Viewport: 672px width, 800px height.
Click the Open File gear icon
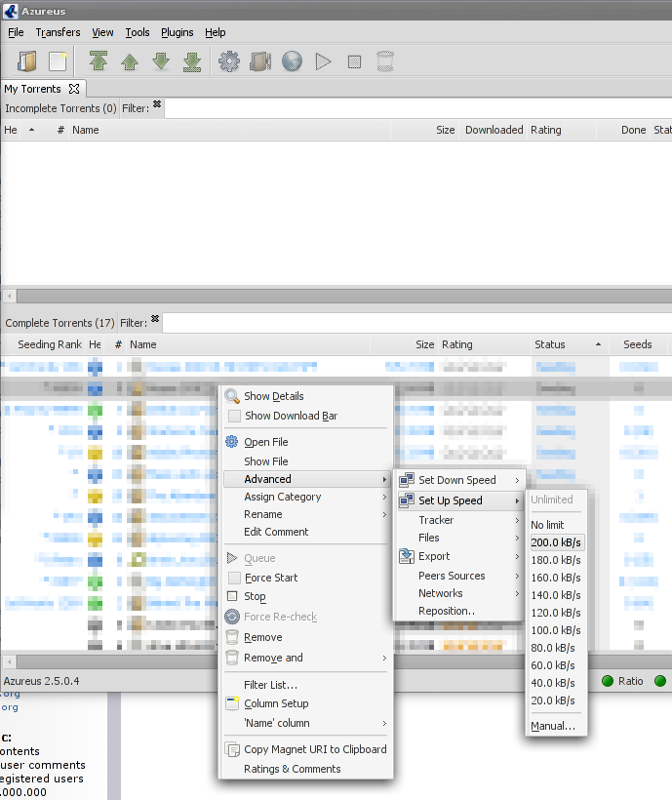[231, 441]
